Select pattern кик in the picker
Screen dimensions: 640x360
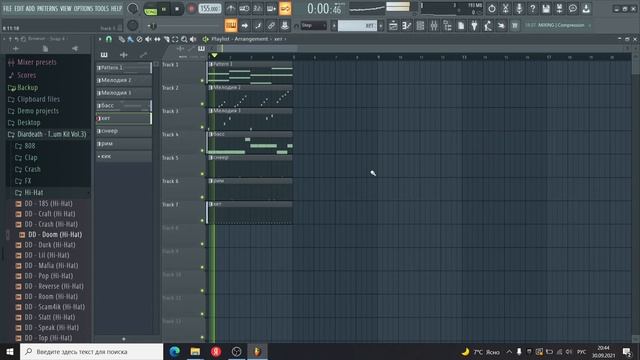124,156
